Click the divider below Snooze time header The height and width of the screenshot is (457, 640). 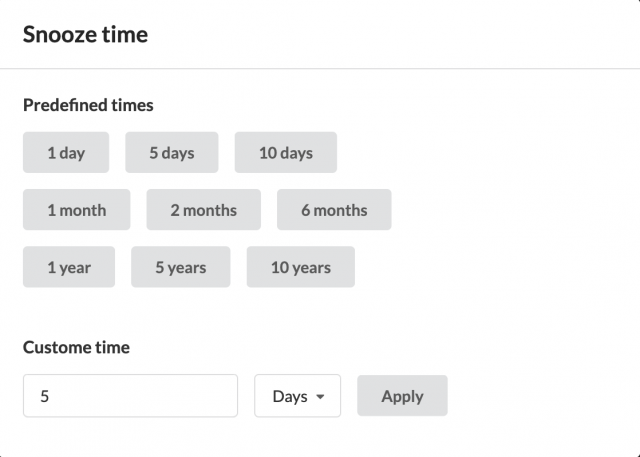coord(320,69)
